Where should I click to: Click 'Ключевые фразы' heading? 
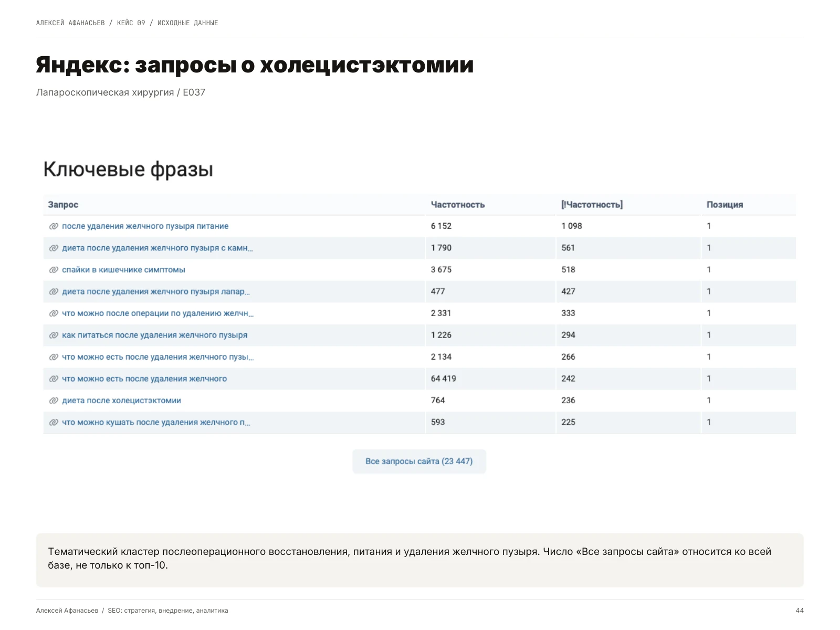click(x=128, y=170)
